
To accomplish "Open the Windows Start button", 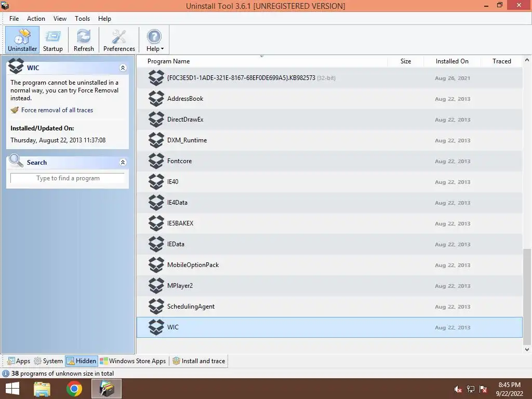I will pyautogui.click(x=12, y=389).
